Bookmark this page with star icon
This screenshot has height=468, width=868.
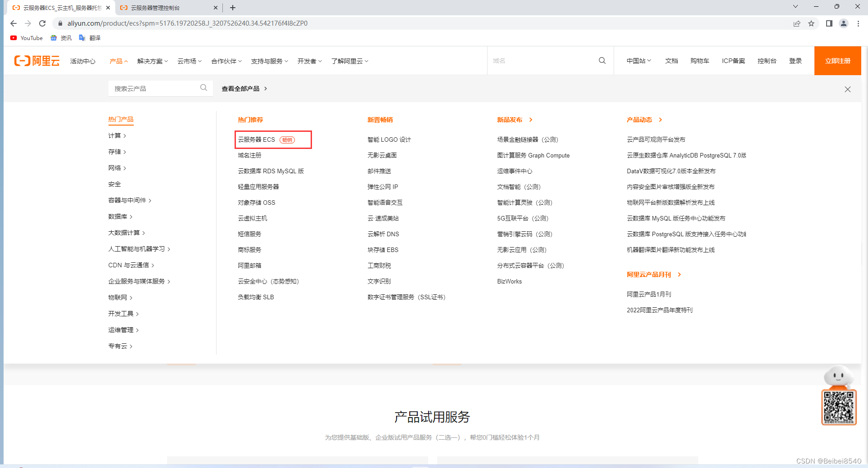pos(811,23)
